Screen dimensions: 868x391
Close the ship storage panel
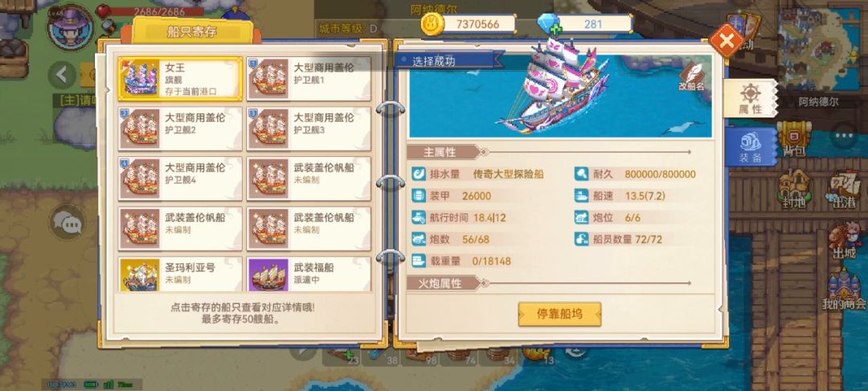point(727,40)
